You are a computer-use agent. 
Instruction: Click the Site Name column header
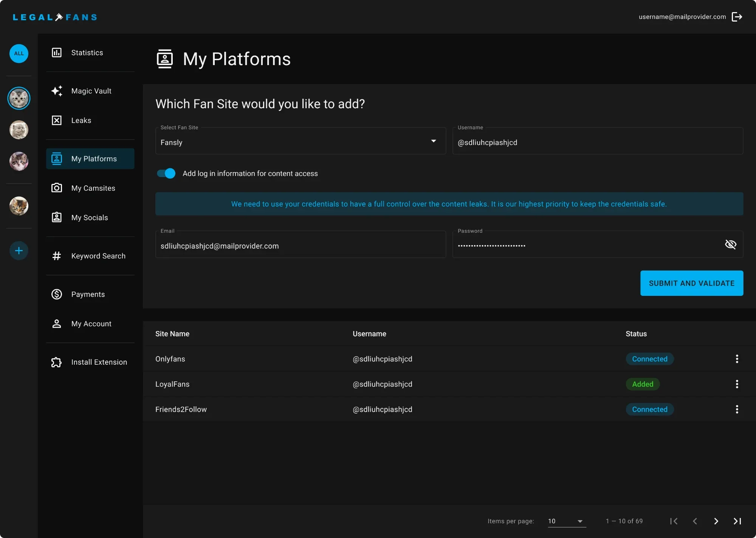[172, 334]
